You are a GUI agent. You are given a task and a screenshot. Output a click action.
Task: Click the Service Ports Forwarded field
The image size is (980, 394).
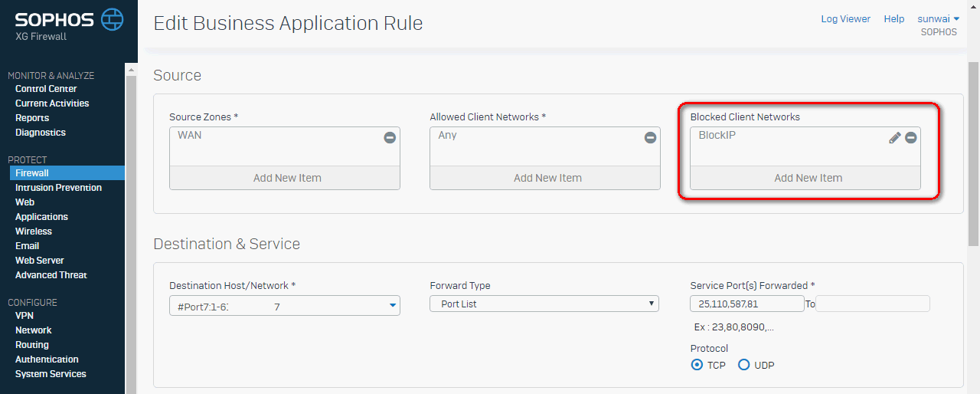pos(747,304)
